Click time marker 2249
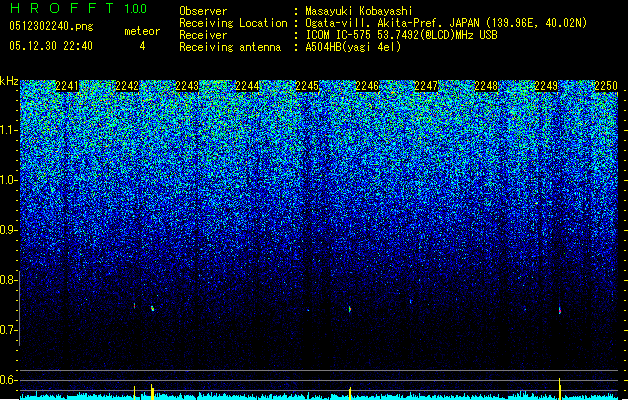 (546, 86)
